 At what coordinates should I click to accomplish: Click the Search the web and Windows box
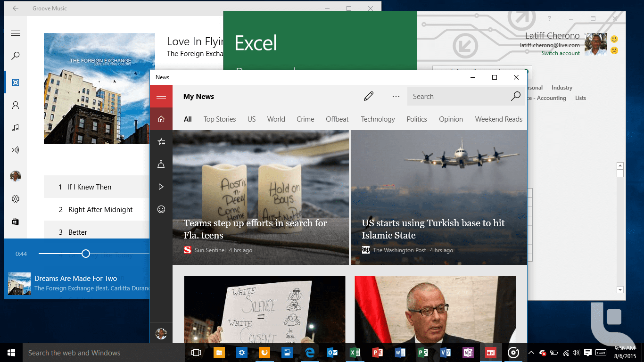coord(104,353)
